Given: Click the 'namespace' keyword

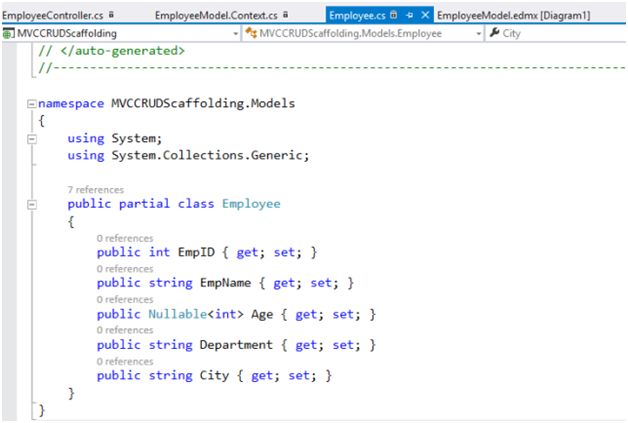Looking at the screenshot, I should [71, 104].
